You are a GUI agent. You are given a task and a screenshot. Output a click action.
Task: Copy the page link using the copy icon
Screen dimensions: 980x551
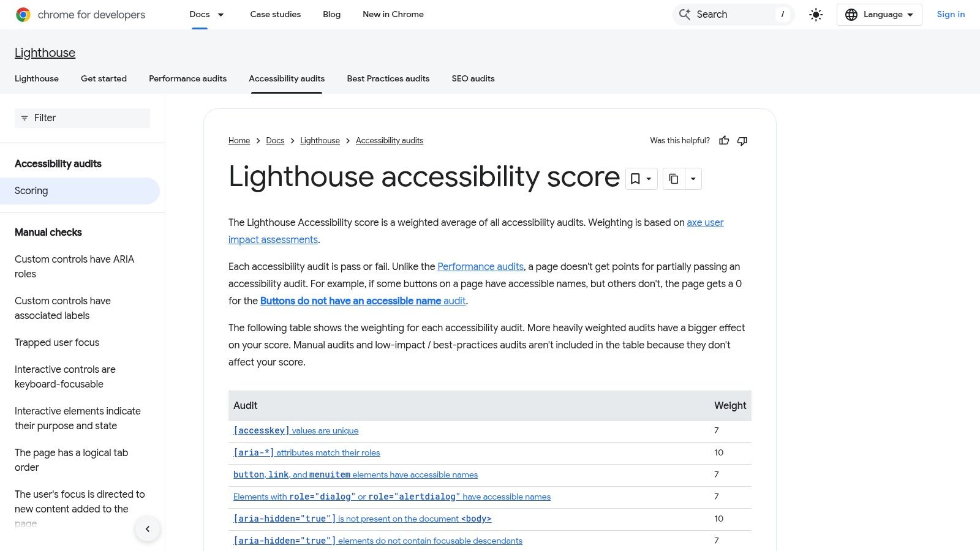click(674, 179)
